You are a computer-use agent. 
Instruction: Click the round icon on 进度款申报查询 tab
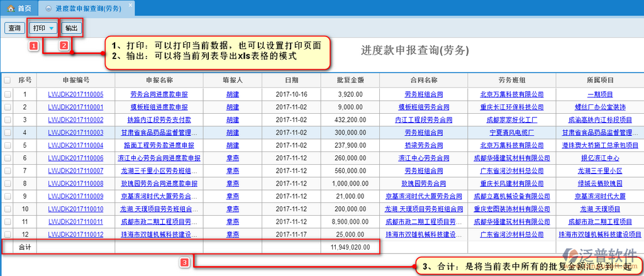tap(48, 8)
